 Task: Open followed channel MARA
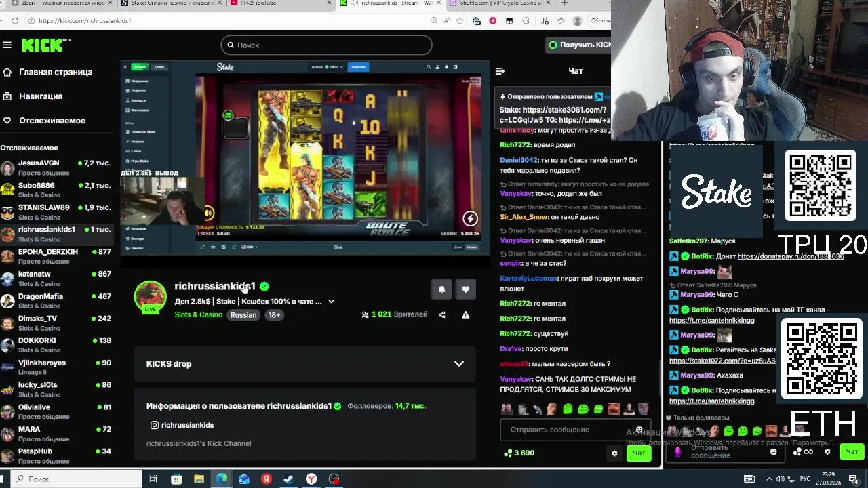[56, 434]
